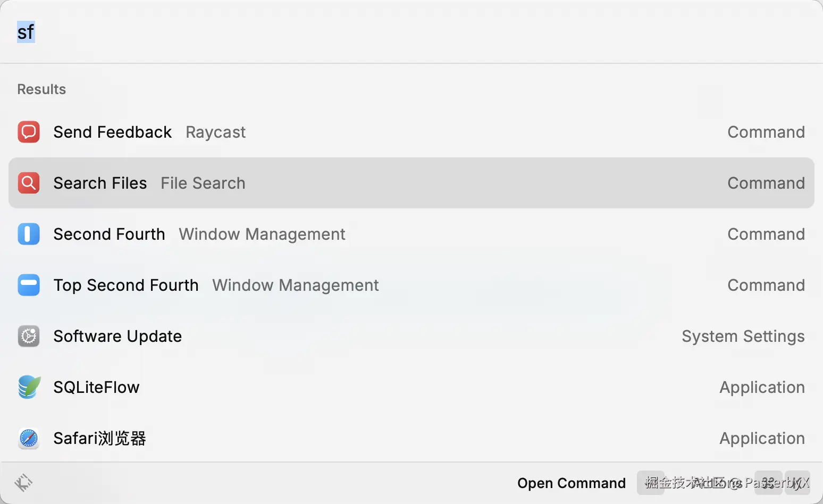Image resolution: width=823 pixels, height=504 pixels.
Task: Click the return key hint button
Action: (651, 483)
